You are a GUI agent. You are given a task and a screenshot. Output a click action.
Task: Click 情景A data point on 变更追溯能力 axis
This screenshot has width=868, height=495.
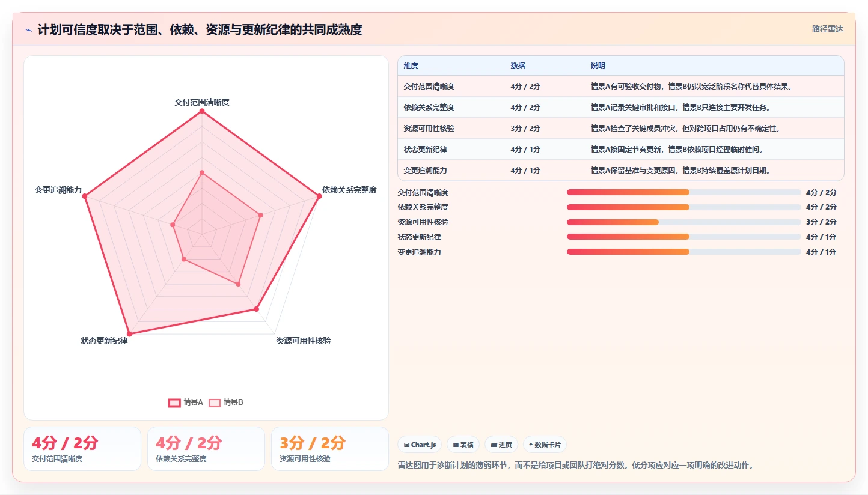pos(85,196)
